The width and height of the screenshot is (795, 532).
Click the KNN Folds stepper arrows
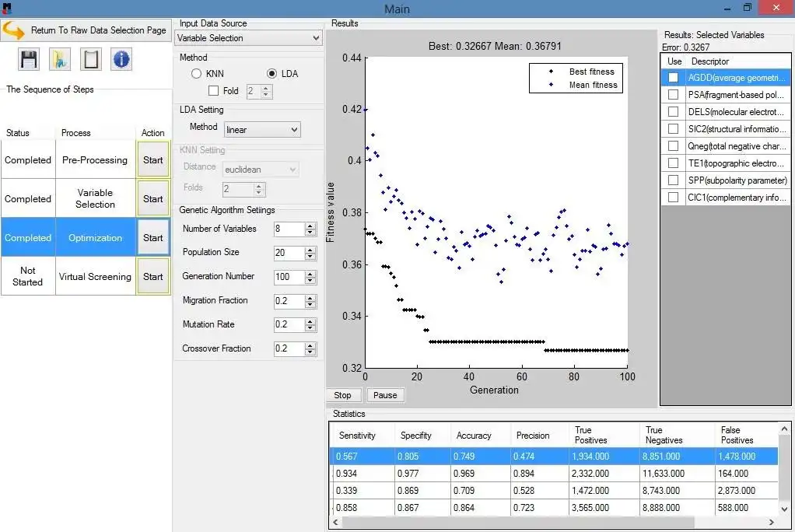(258, 189)
